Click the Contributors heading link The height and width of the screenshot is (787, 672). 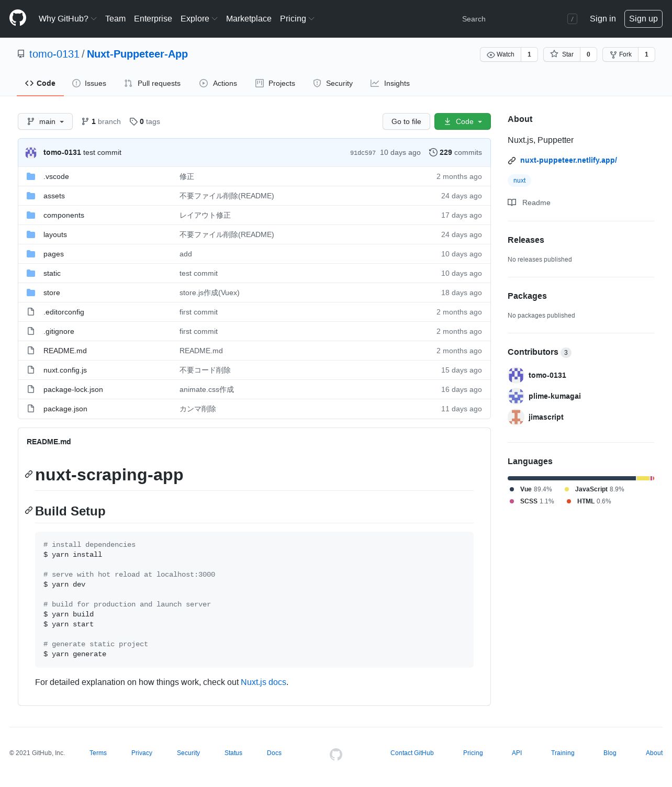point(539,352)
